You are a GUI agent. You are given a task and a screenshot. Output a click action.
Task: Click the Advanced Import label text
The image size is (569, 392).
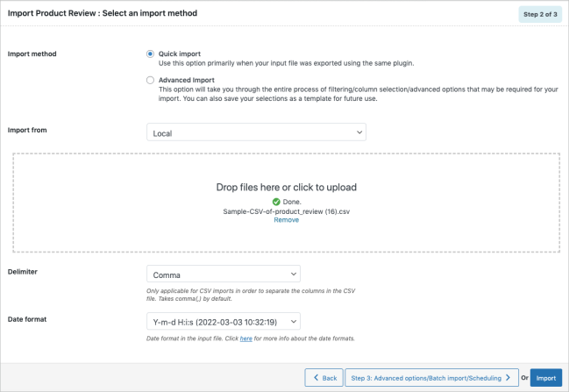pyautogui.click(x=186, y=80)
